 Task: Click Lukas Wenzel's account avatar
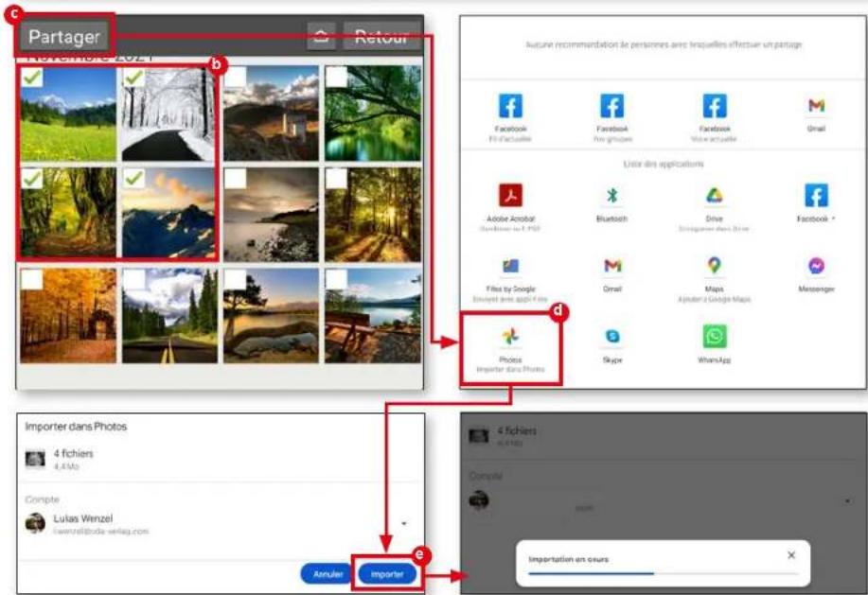pos(35,522)
